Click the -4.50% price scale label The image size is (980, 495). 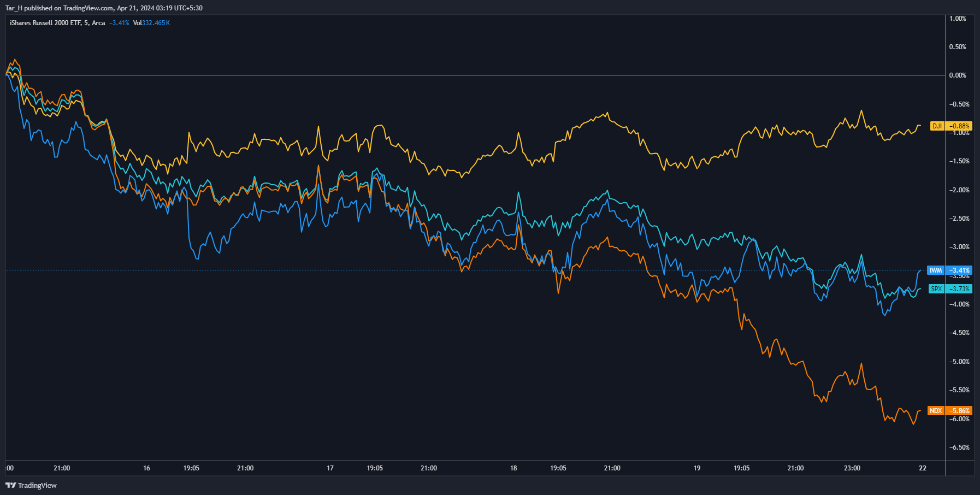coord(959,333)
